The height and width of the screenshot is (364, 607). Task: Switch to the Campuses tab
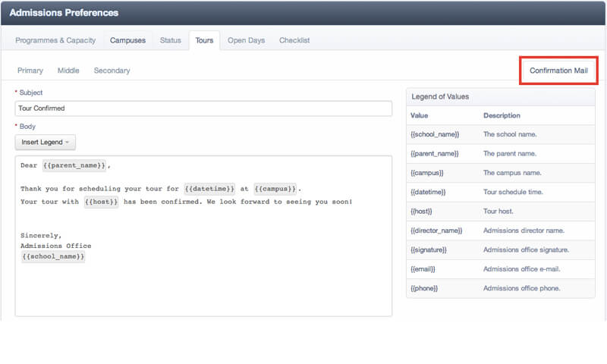click(127, 40)
